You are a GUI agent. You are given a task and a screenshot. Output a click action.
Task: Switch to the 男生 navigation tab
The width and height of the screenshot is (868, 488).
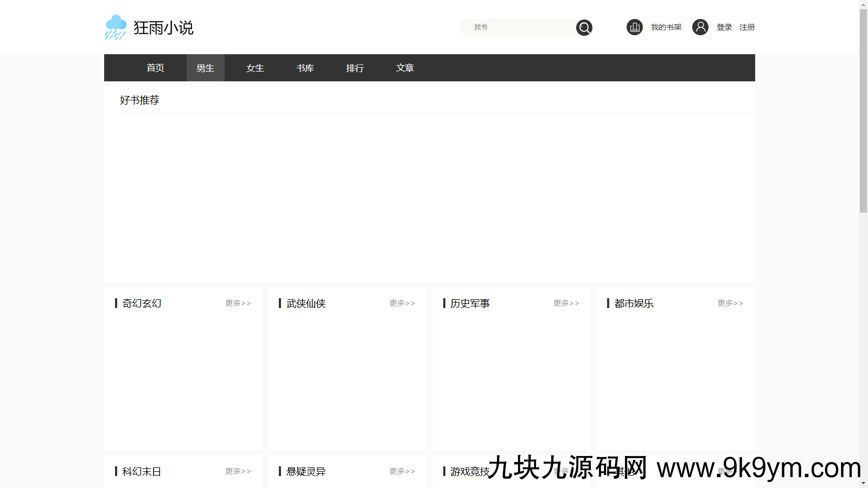(x=205, y=68)
